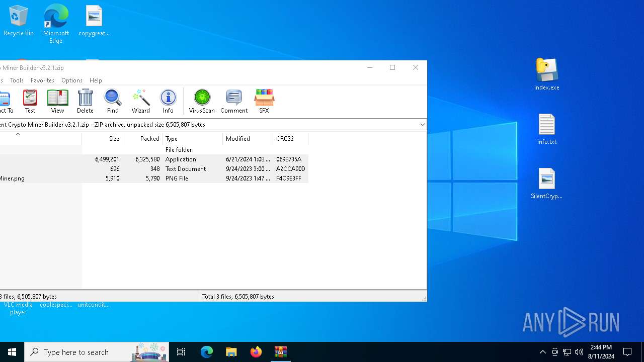This screenshot has width=644, height=362.
Task: Open the Tools menu
Action: click(17, 80)
